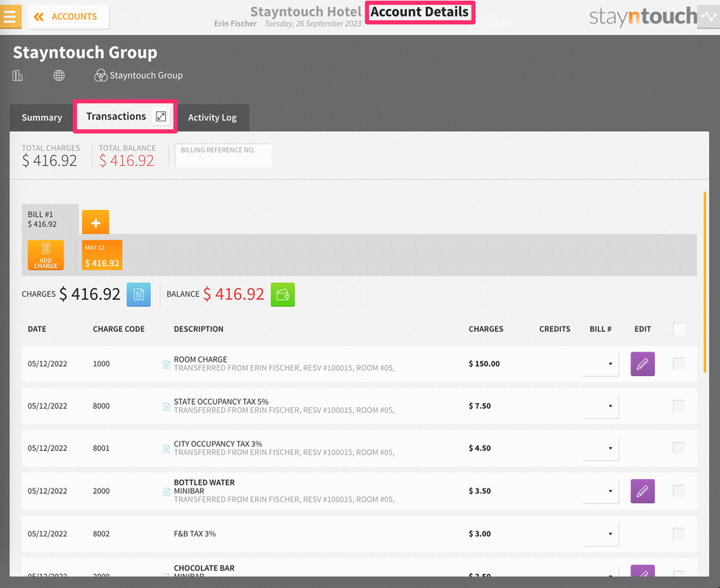Toggle the select-all checkbox in header
Screen dimensions: 720x588
(679, 329)
